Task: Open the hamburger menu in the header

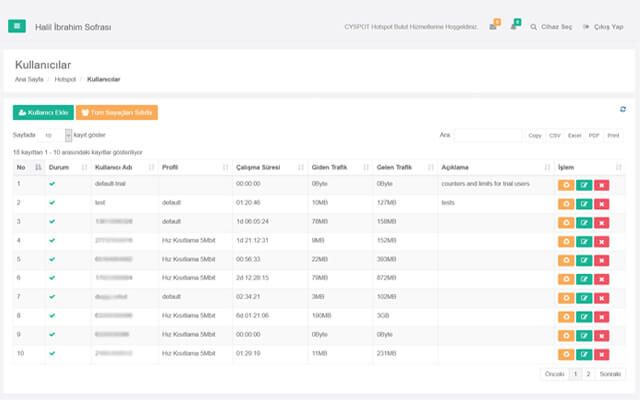Action: [17, 26]
